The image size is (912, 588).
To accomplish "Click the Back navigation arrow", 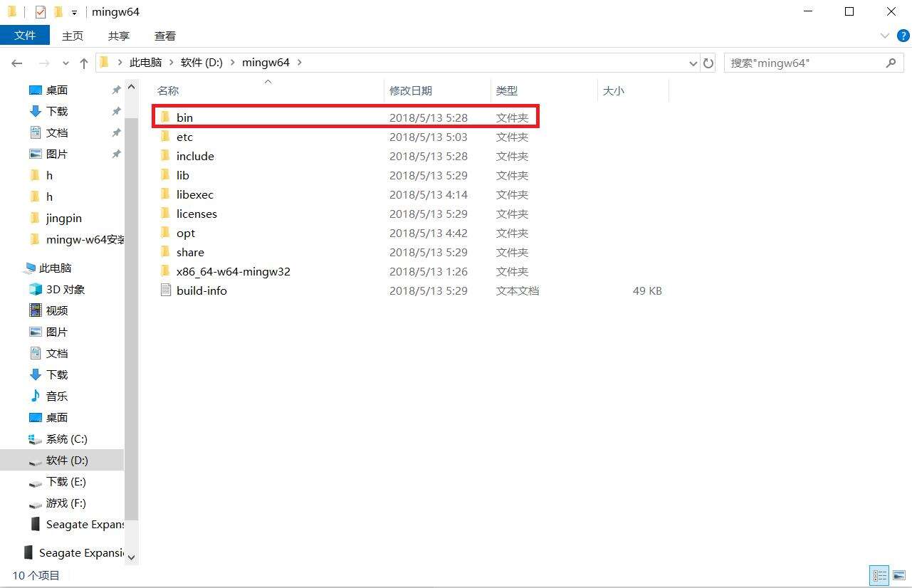I will 17,63.
